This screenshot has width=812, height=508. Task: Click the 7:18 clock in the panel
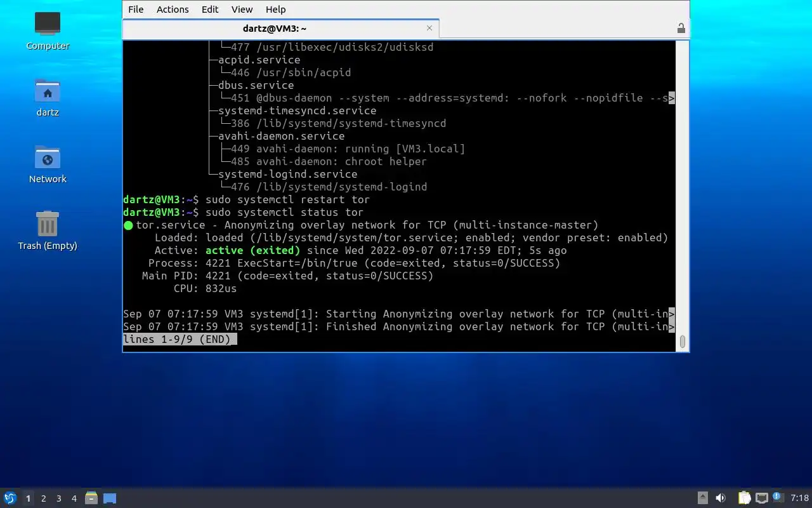coord(800,498)
